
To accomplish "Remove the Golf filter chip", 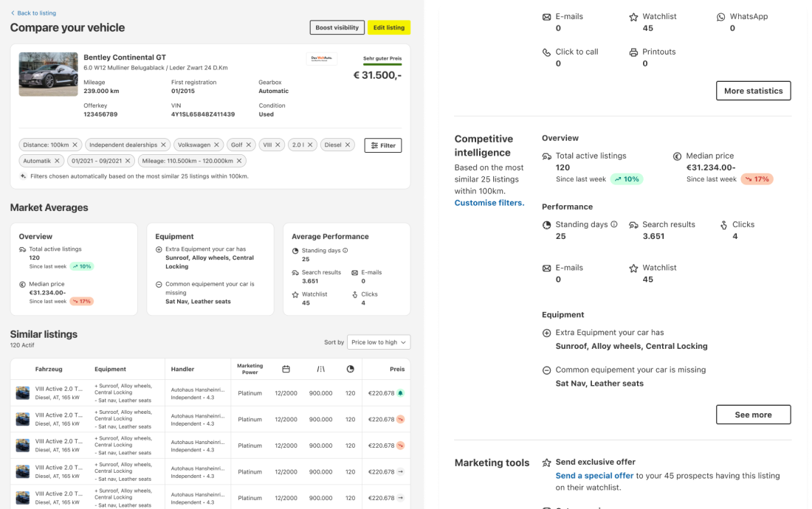I will click(x=249, y=145).
